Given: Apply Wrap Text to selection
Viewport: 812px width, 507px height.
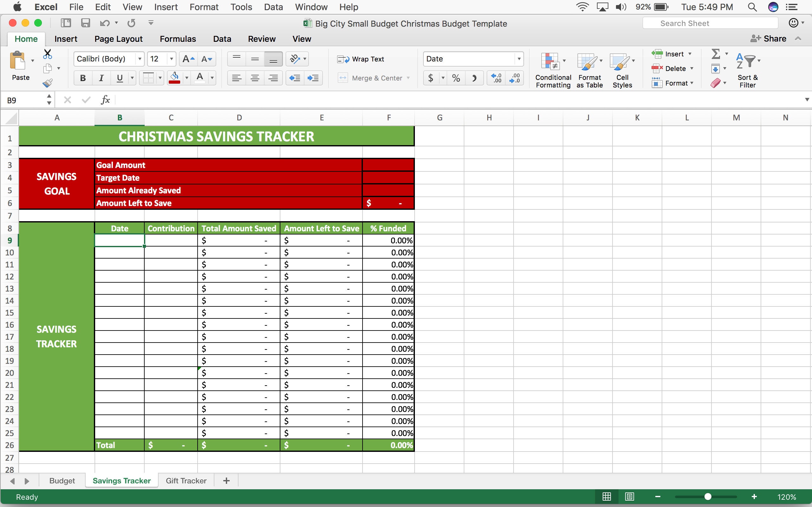Looking at the screenshot, I should pyautogui.click(x=362, y=59).
